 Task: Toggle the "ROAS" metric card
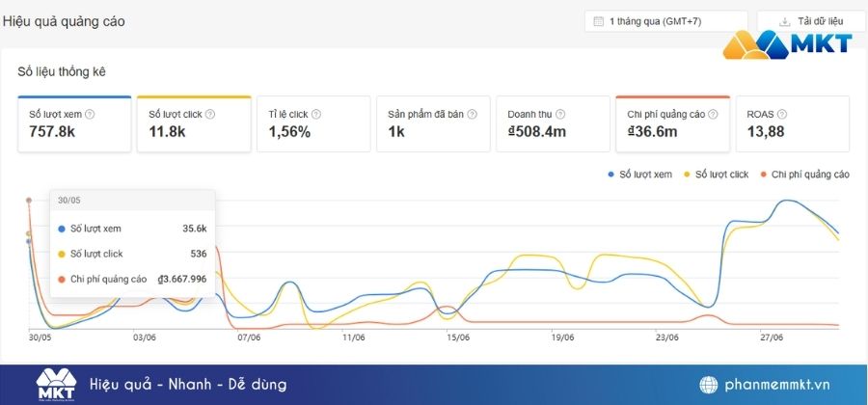point(793,124)
